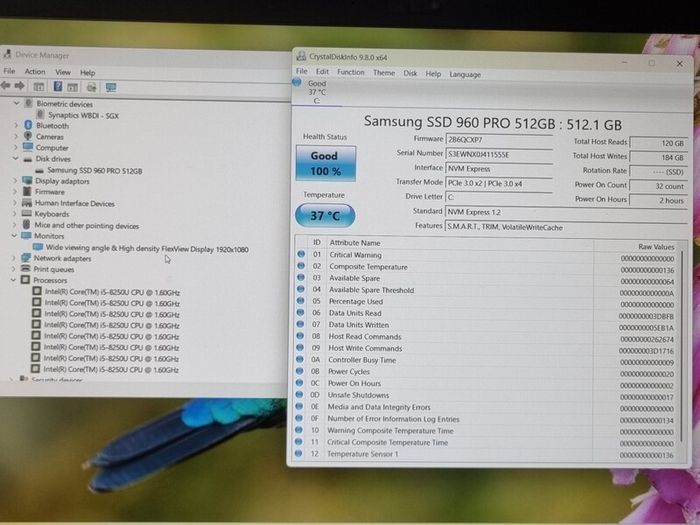Viewport: 700px width, 525px height.
Task: Click the Good drive status disk icon
Action: point(297,82)
